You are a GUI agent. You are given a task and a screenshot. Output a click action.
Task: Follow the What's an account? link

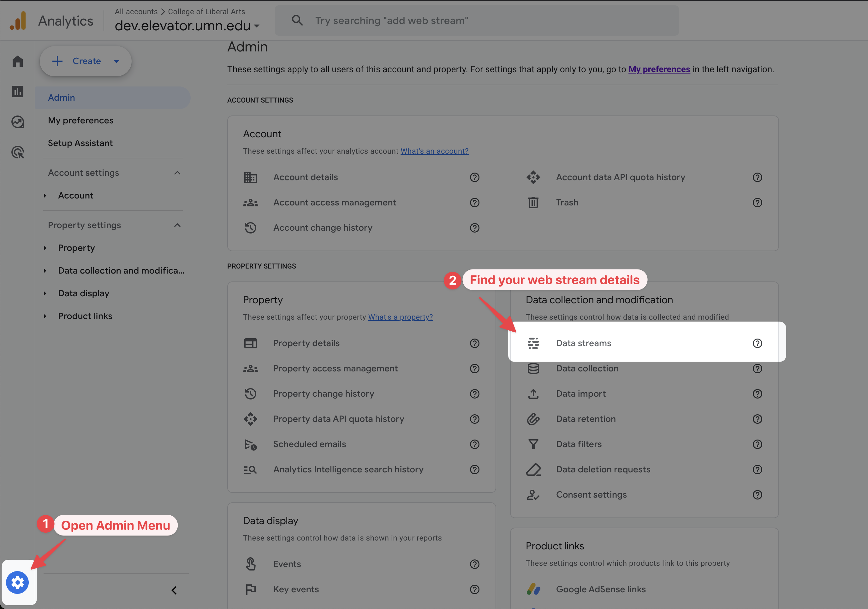pyautogui.click(x=434, y=151)
